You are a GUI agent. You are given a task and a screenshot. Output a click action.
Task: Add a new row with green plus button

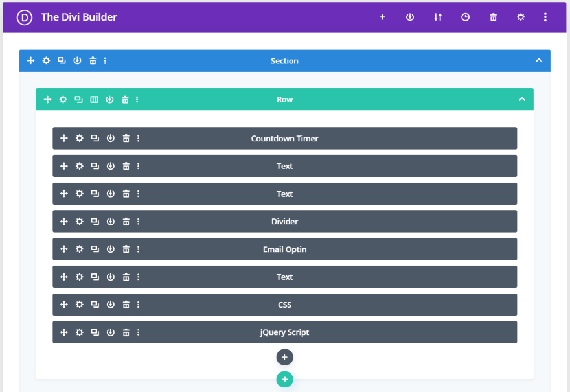point(284,379)
